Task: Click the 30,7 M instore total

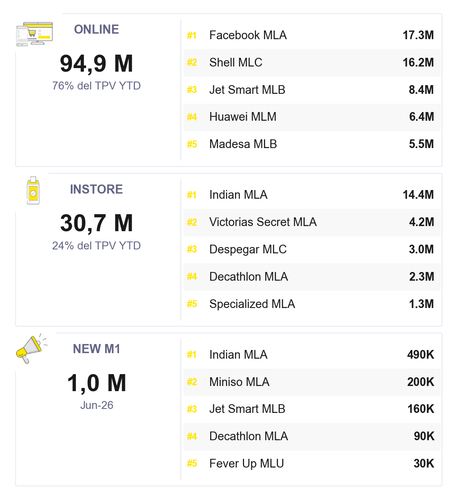Action: coord(96,223)
